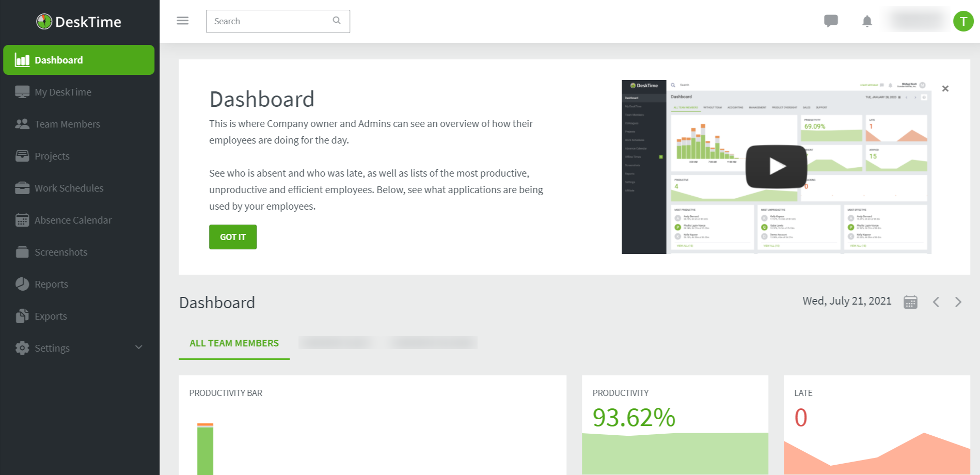Image resolution: width=980 pixels, height=475 pixels.
Task: Click the Exports documents icon
Action: tap(22, 316)
